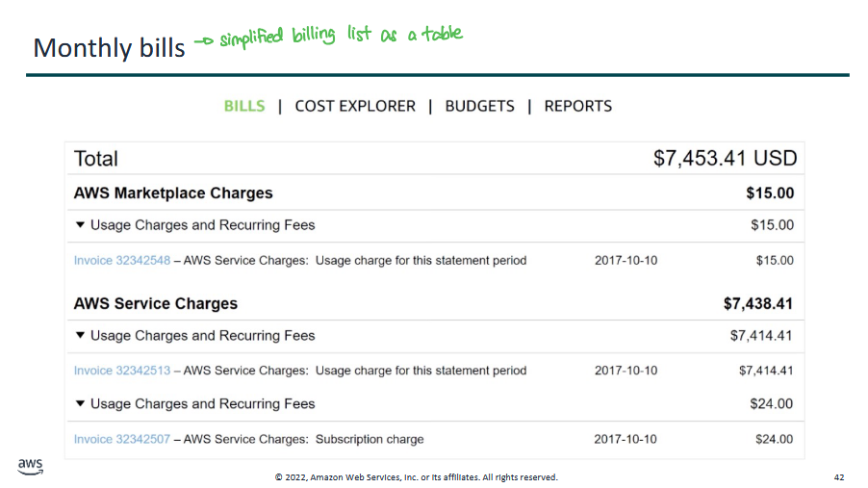
Task: Collapse Marketplace Usage Charges triangle
Action: pyautogui.click(x=80, y=225)
